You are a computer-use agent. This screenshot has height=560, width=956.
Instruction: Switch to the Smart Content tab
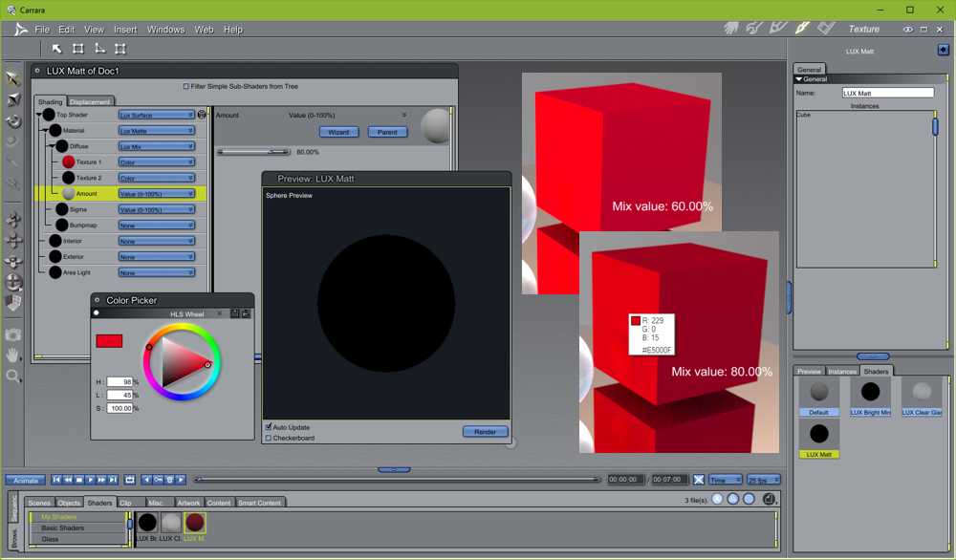(x=260, y=503)
